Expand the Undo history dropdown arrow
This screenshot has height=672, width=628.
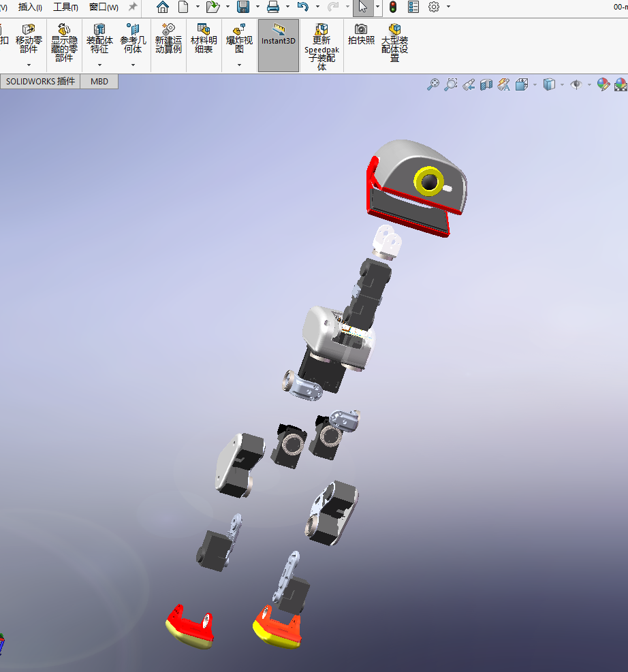click(x=317, y=7)
